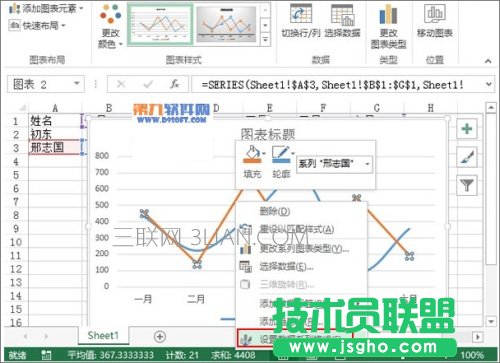
Task: Select cell A2 containing 初东
Action: coord(55,134)
